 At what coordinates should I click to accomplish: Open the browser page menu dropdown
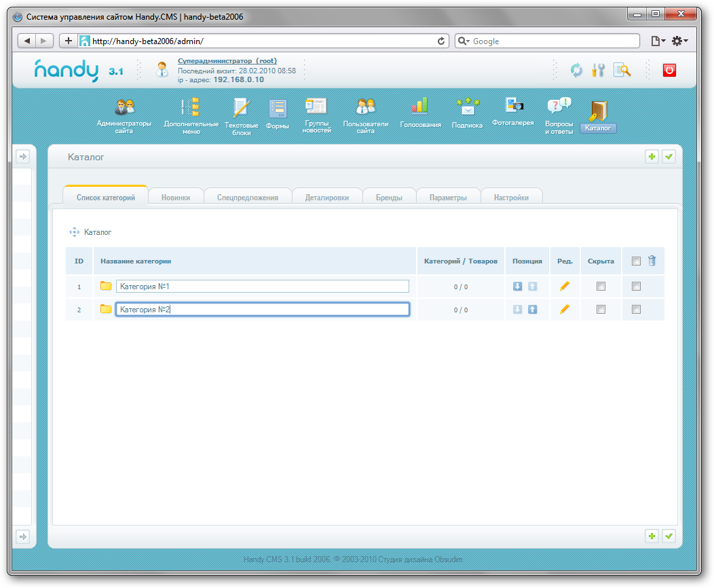pyautogui.click(x=658, y=41)
